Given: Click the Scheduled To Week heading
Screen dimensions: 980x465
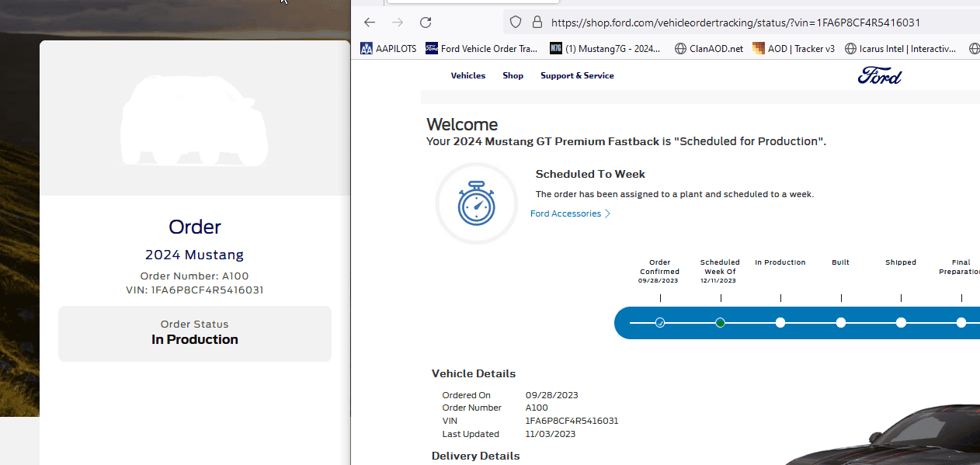Looking at the screenshot, I should coord(590,174).
